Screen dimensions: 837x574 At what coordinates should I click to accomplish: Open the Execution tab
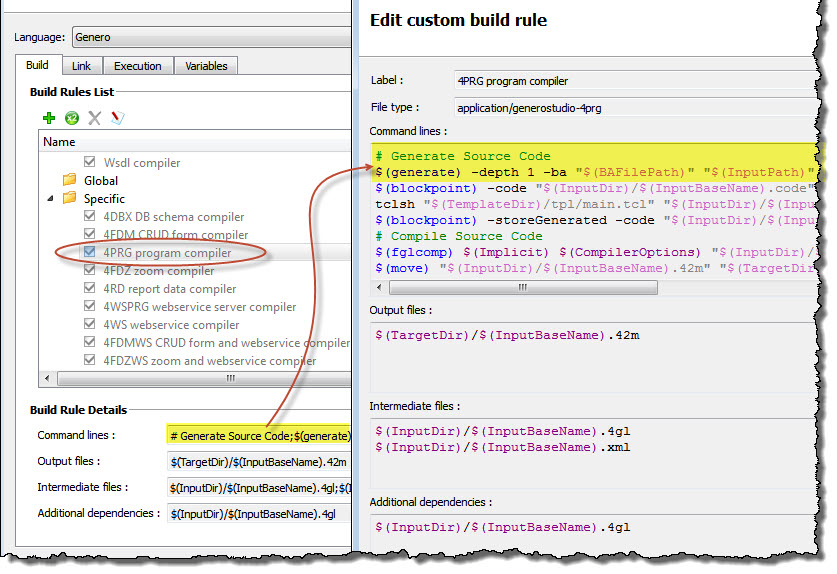pos(137,66)
